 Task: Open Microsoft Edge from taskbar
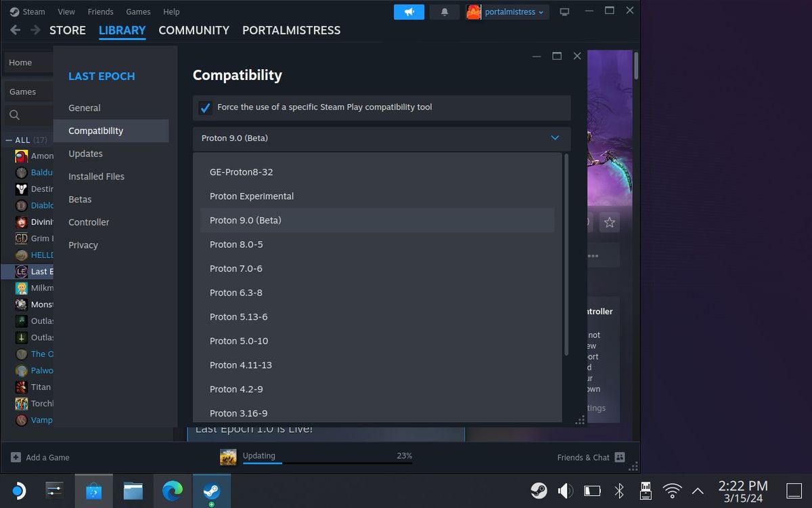[x=173, y=490]
